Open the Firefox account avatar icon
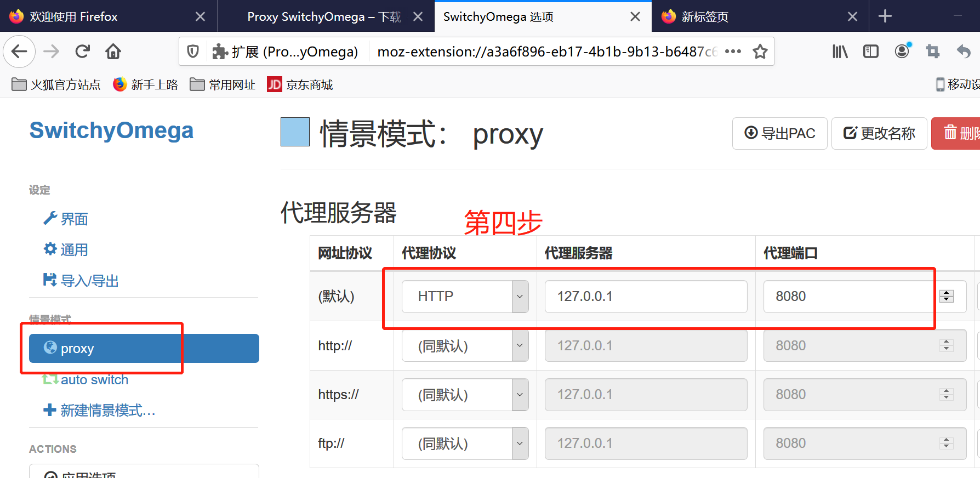Viewport: 980px width, 478px height. [902, 52]
